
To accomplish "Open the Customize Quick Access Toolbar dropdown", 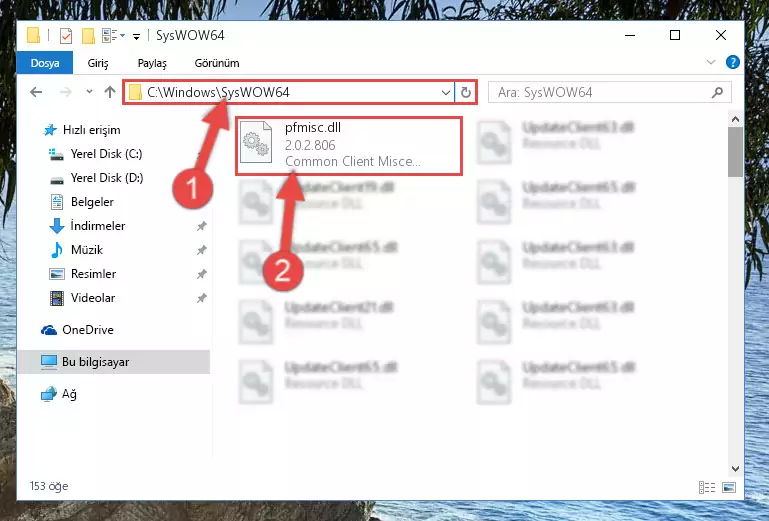I will coord(136,36).
